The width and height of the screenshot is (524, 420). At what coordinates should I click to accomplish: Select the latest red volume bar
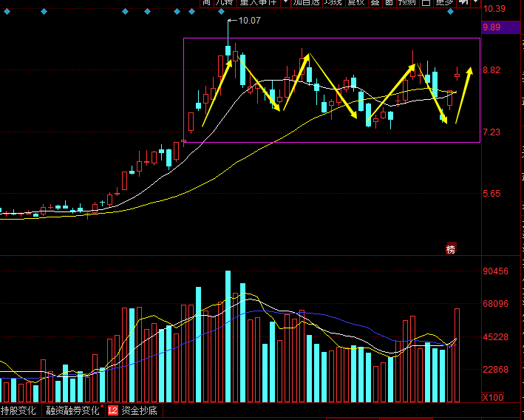tap(457, 355)
